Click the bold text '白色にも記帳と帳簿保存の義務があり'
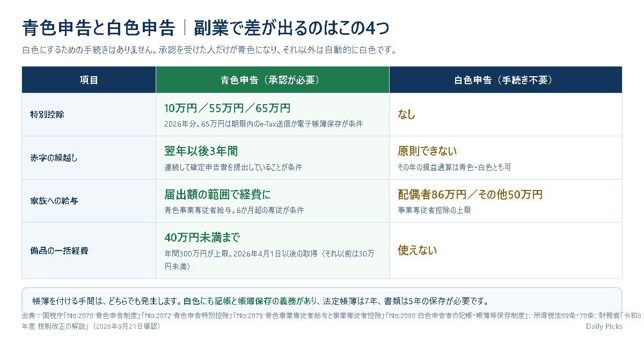The height and width of the screenshot is (338, 644). [x=250, y=301]
